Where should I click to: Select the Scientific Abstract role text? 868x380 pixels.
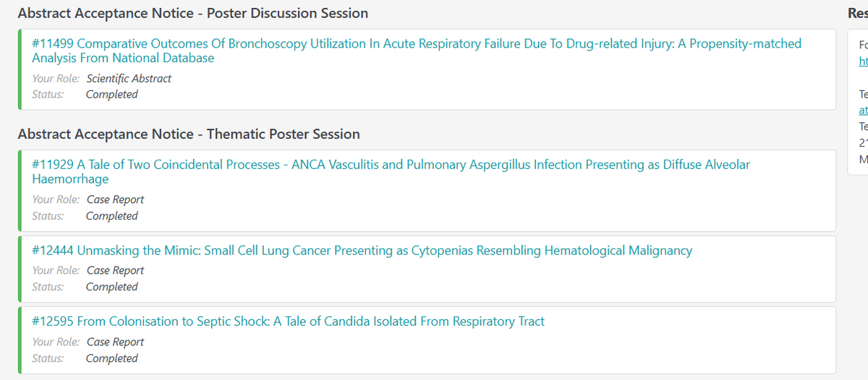129,79
